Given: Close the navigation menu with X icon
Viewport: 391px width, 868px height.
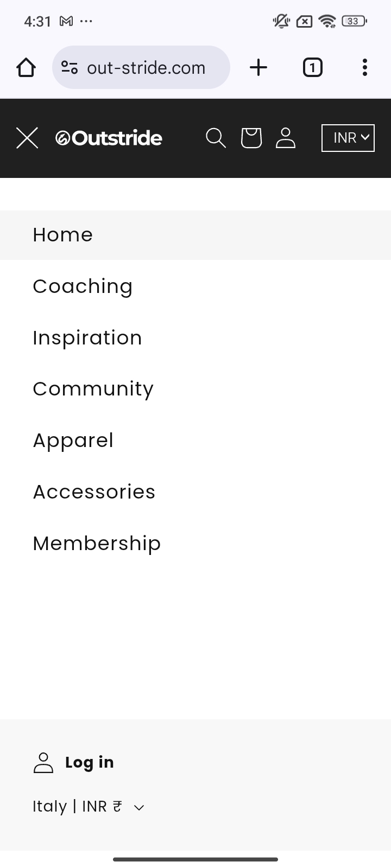Looking at the screenshot, I should point(27,138).
